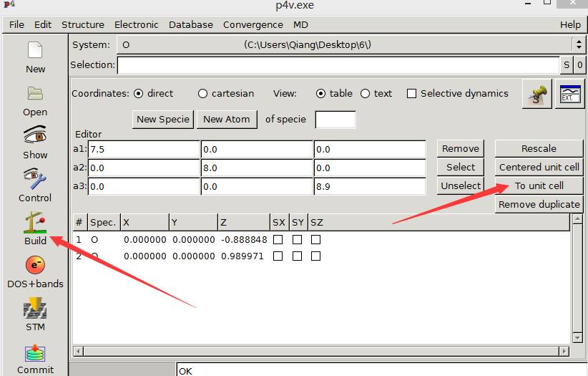Click the Show eye icon
This screenshot has width=588, height=376.
click(x=35, y=136)
